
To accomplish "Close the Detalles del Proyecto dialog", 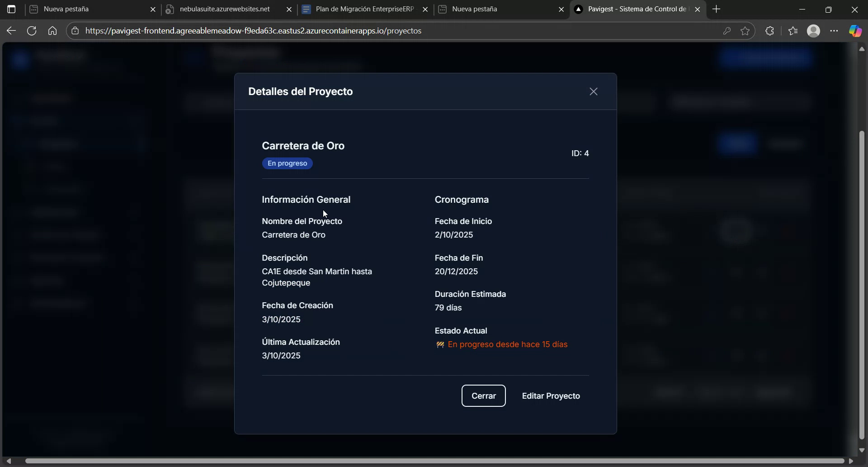I will 594,91.
